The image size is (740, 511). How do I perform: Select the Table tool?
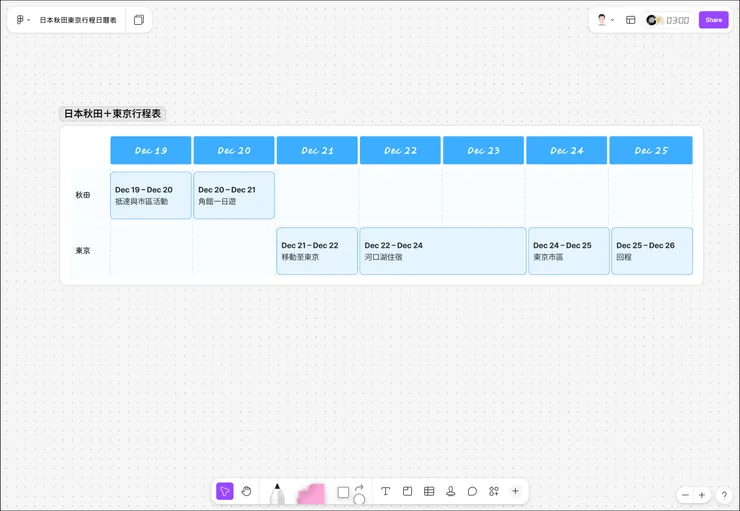coord(429,491)
